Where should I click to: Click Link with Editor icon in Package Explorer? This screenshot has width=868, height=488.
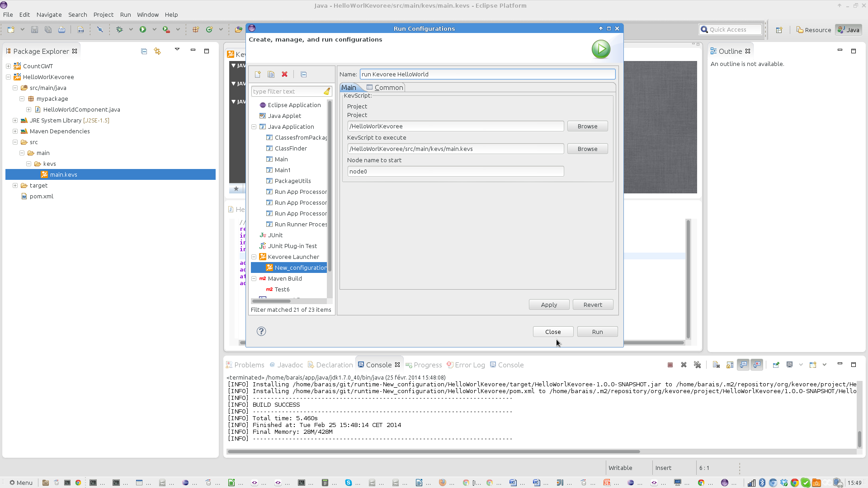point(157,51)
